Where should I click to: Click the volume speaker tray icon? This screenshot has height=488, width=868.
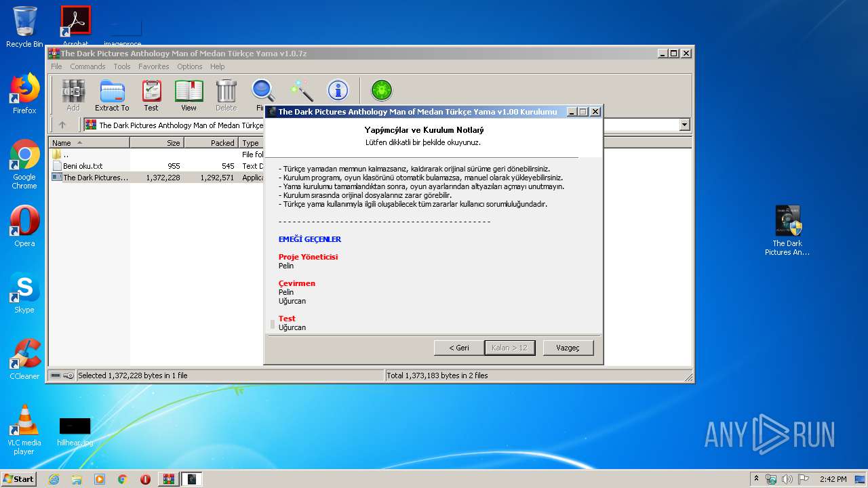click(x=787, y=479)
